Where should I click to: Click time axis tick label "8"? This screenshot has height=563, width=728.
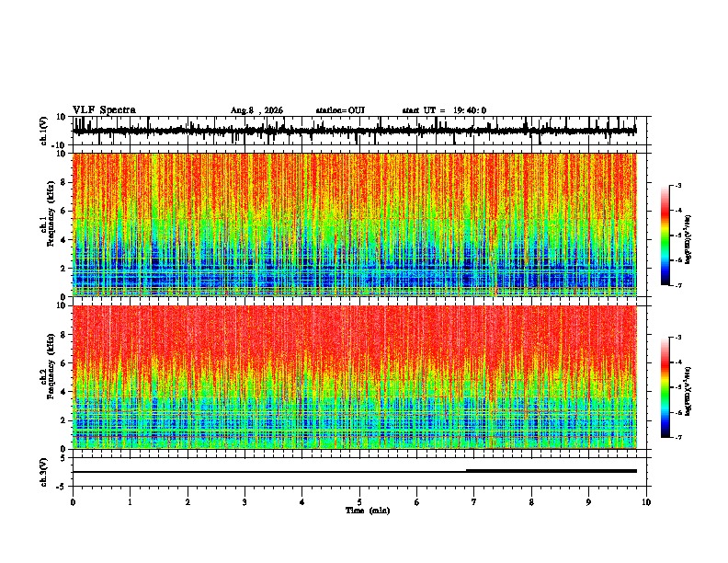531,502
